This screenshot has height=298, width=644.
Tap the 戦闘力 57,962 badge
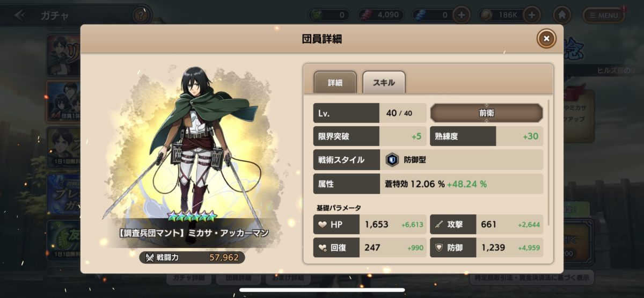point(192,258)
